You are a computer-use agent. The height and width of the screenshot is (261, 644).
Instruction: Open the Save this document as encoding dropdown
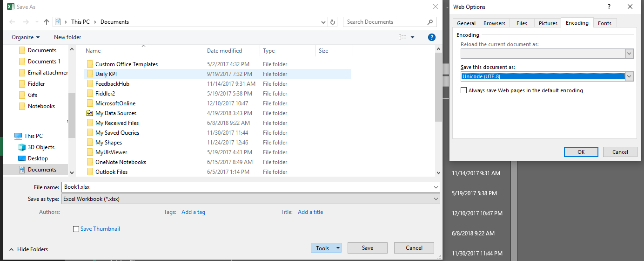coord(629,76)
